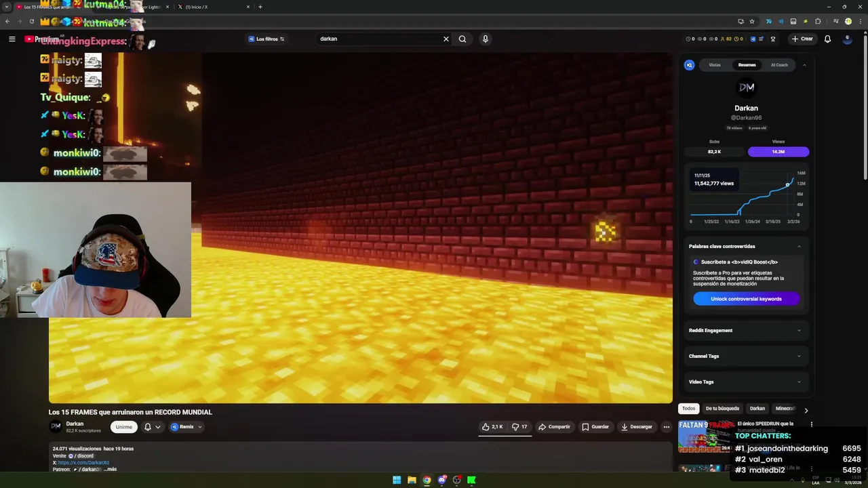This screenshot has width=868, height=488.
Task: Open the account avatar menu
Action: point(847,39)
